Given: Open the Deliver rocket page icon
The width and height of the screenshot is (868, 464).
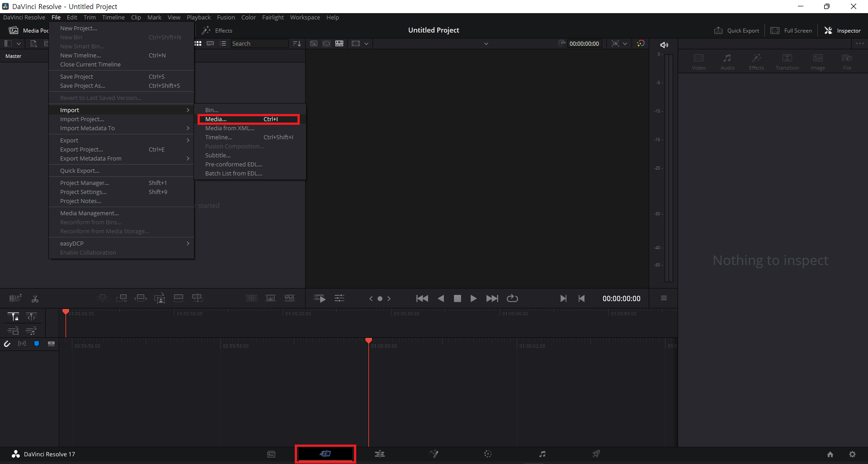Looking at the screenshot, I should point(596,454).
